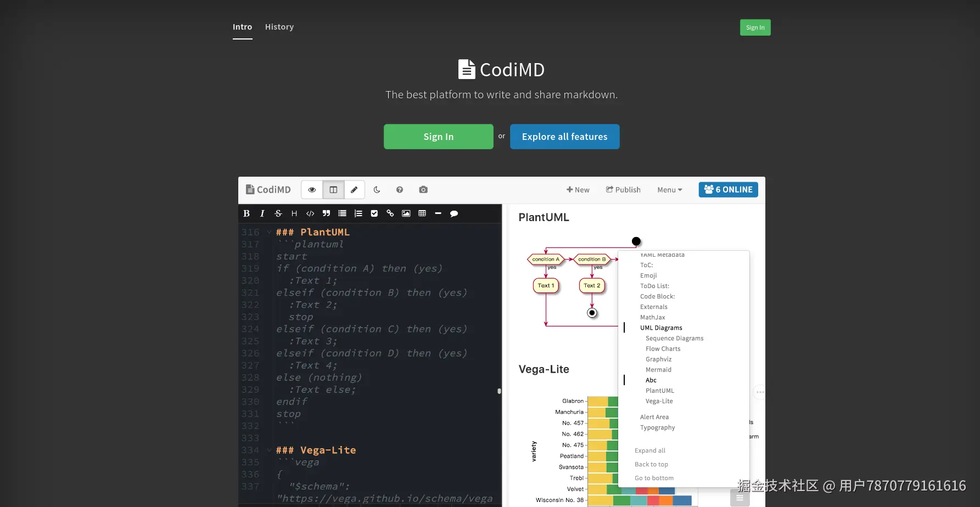Click the three-dots button beside the preview

[760, 392]
